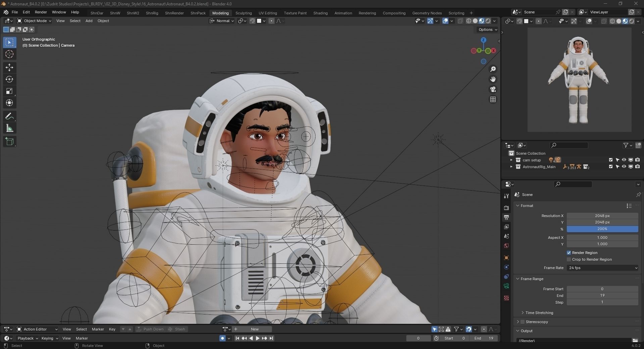Select the Add Cube tool
Image resolution: width=644 pixels, height=349 pixels.
pos(9,142)
